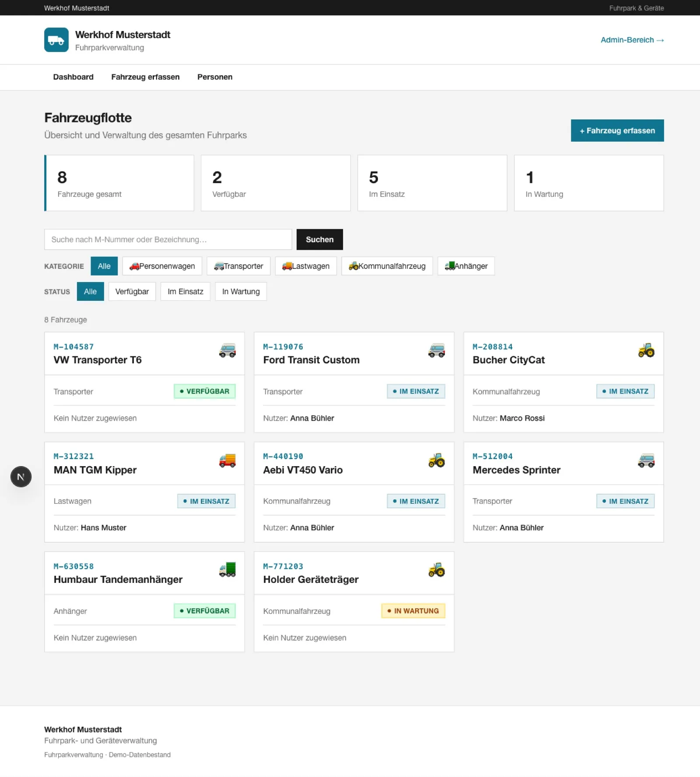
Task: Click tractor icon on Holder Geräteträger card
Action: pos(437,570)
